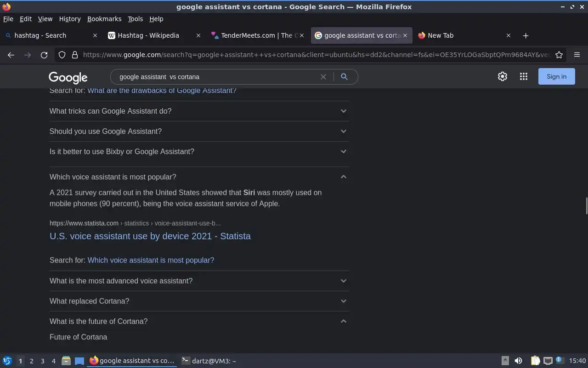Open the File menu
588x368 pixels.
pyautogui.click(x=8, y=19)
